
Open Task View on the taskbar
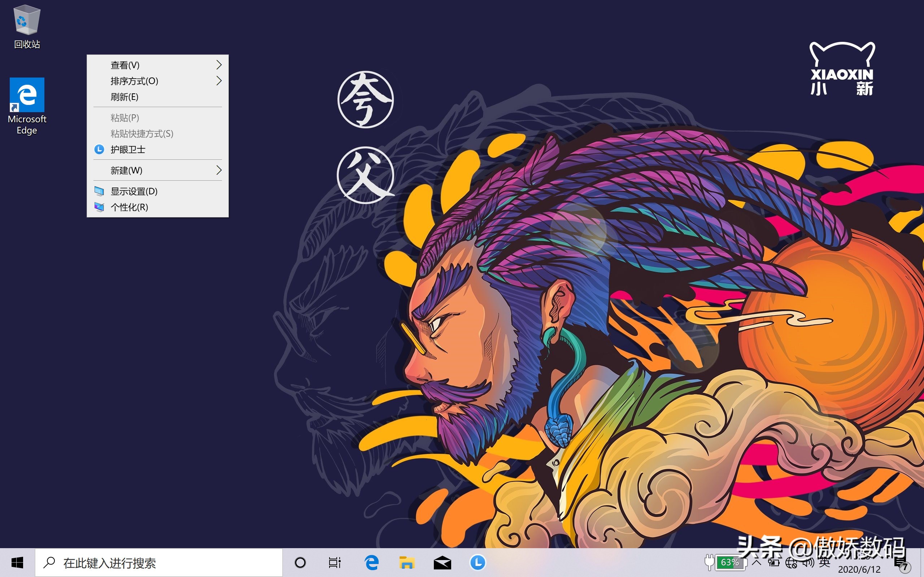click(335, 563)
